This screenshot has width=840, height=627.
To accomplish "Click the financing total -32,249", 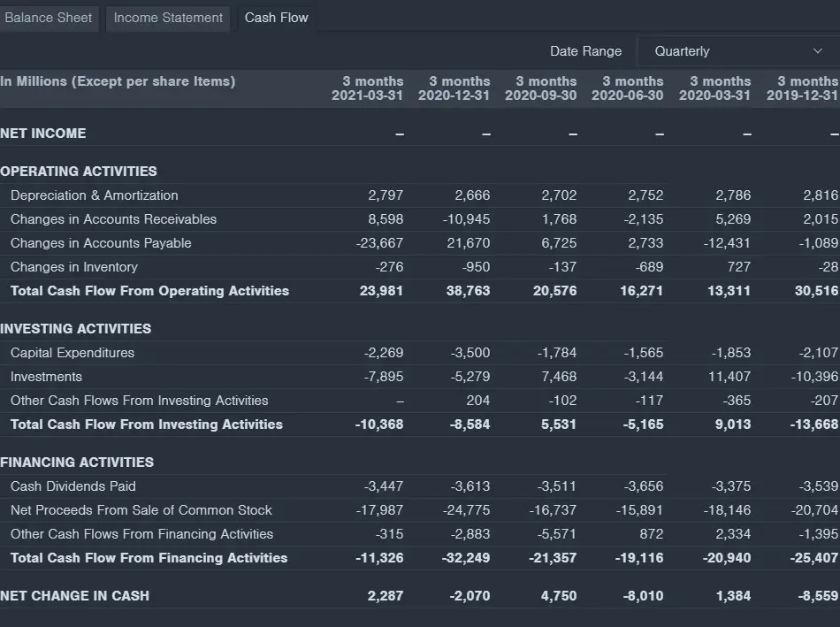I will click(x=466, y=558).
